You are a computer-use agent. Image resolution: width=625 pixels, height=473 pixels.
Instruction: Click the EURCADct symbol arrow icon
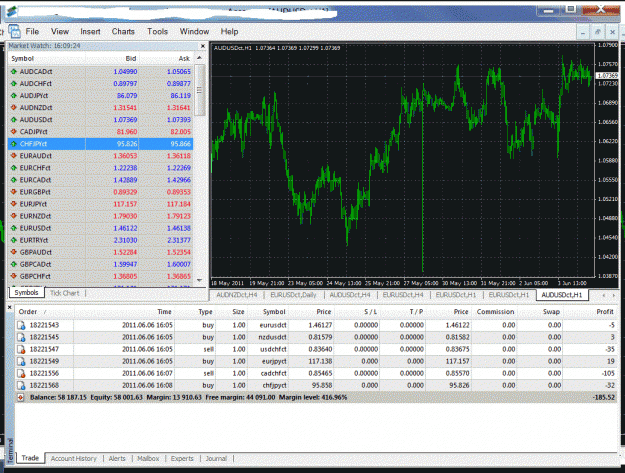coord(14,180)
